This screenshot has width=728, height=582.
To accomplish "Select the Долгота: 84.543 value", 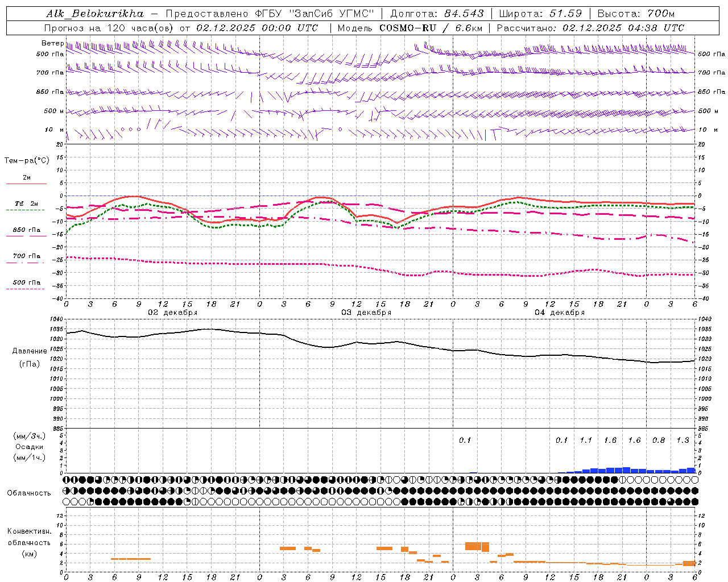I will (437, 14).
